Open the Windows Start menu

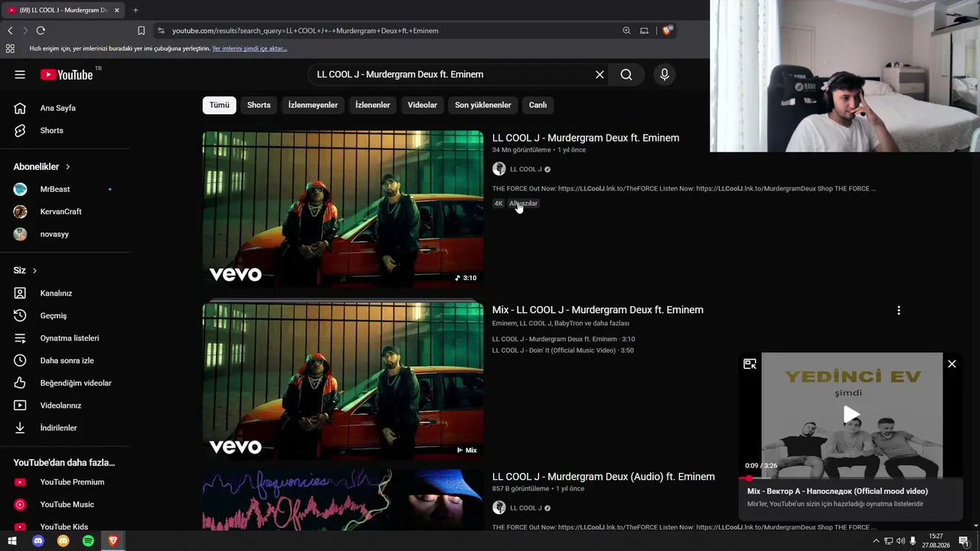(12, 541)
